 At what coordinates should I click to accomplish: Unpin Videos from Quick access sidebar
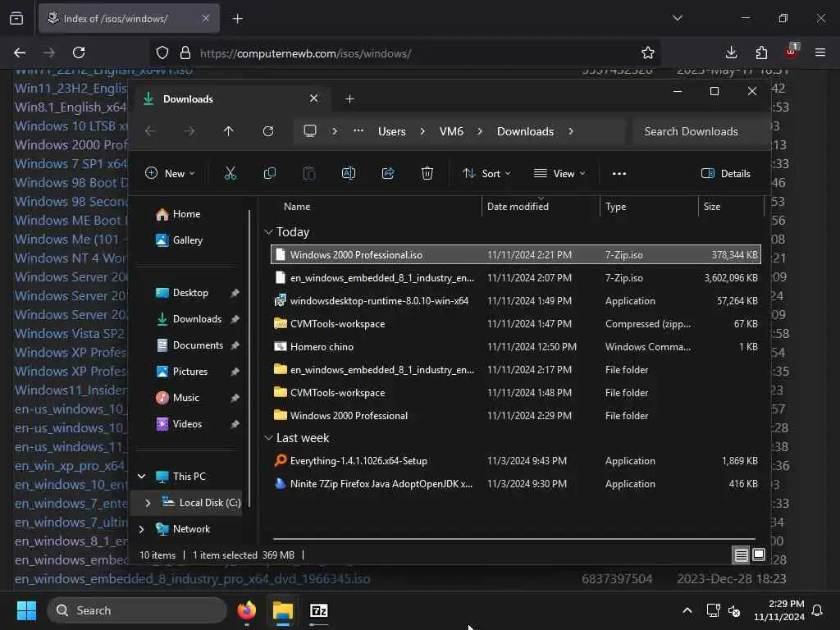(x=235, y=424)
